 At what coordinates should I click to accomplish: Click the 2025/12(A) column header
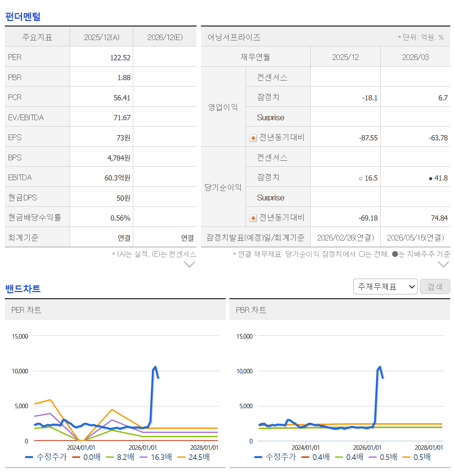pos(101,37)
